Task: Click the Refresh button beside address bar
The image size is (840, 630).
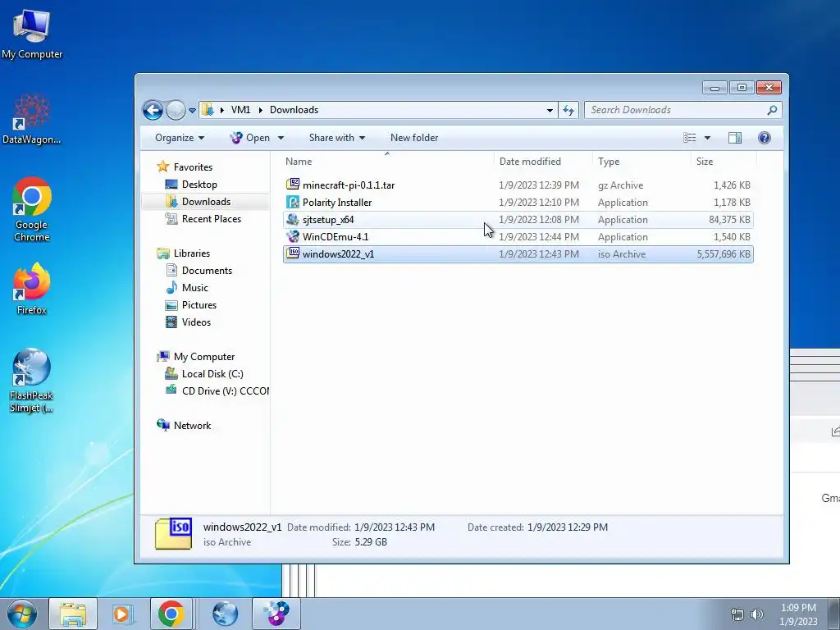Action: (568, 111)
